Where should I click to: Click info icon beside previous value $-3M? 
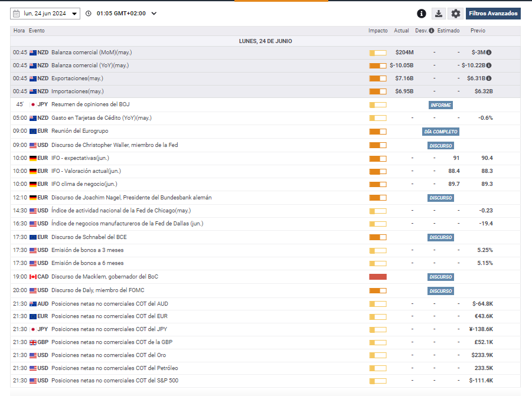(x=489, y=53)
